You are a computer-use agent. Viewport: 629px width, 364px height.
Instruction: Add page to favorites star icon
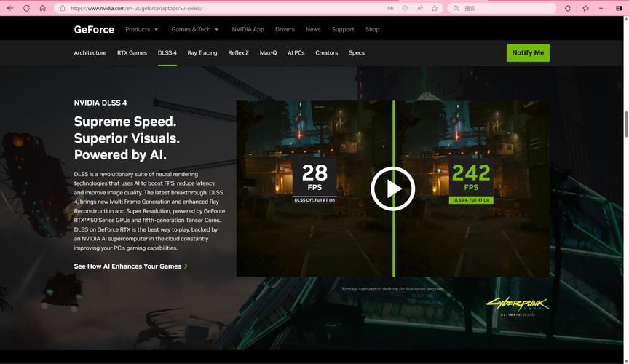435,8
